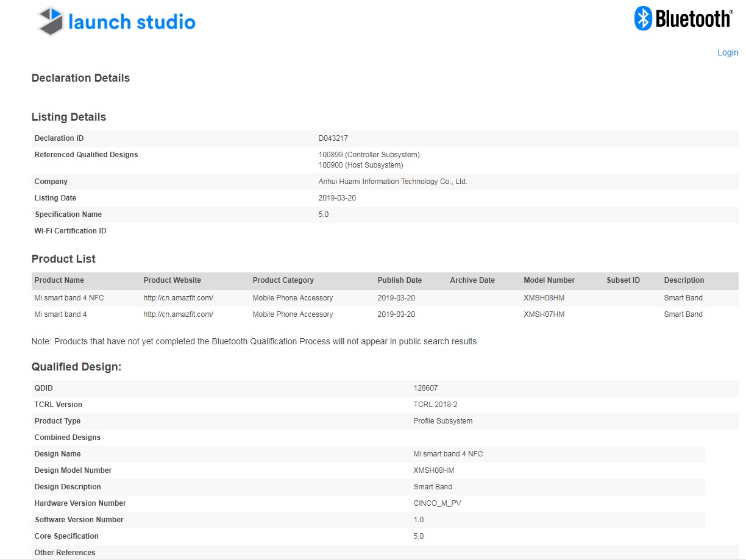Click the "Combined Designs" label
This screenshot has height=560, width=746.
coord(68,438)
